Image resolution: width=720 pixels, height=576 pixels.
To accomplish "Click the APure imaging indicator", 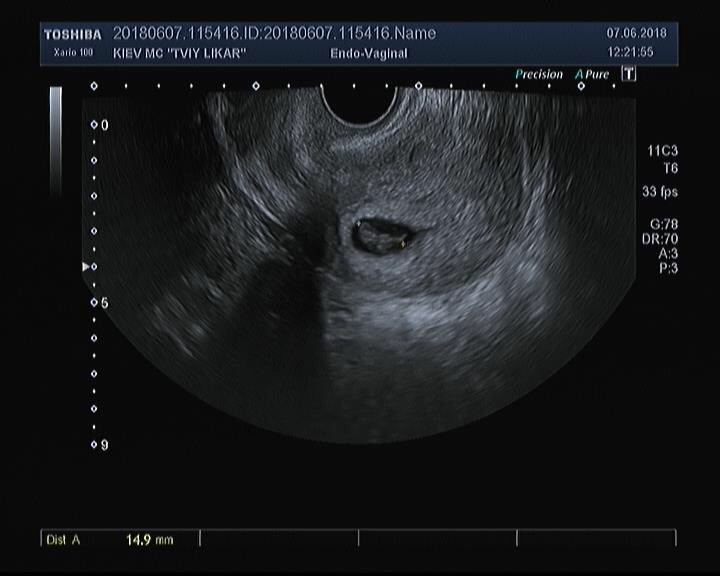I will (x=592, y=74).
